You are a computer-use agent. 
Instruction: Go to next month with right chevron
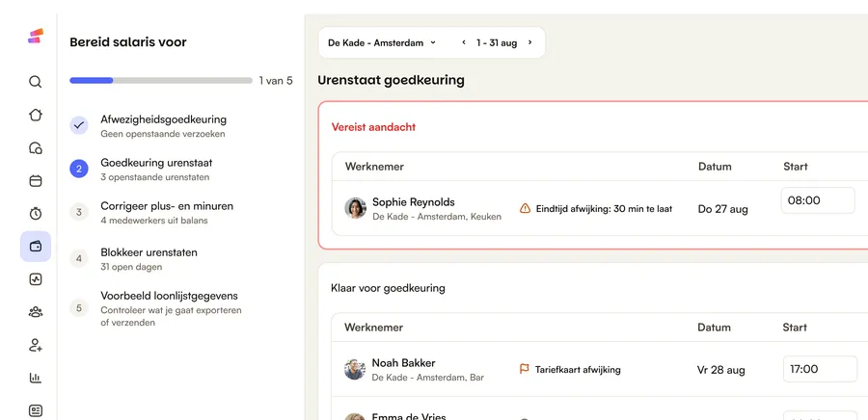click(529, 42)
